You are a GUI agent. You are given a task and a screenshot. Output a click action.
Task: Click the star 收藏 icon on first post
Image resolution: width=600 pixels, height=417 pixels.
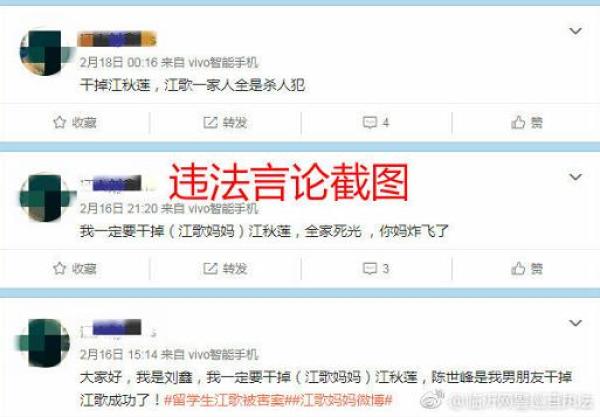tap(60, 122)
